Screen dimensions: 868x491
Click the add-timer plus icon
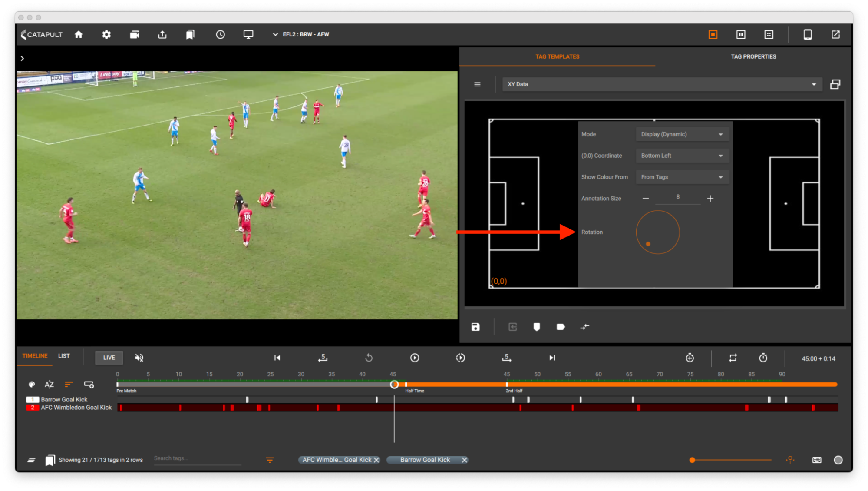tap(690, 358)
